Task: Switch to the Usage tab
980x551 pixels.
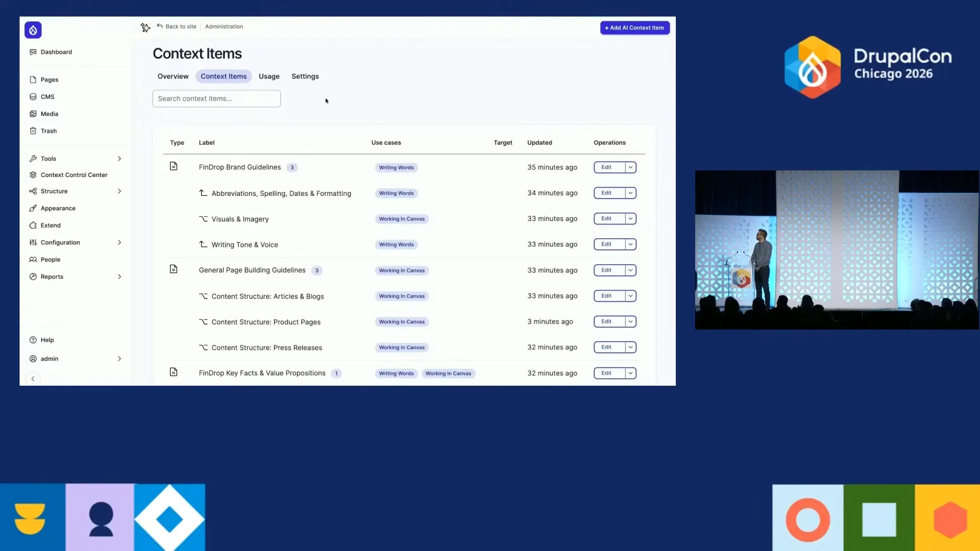Action: [x=269, y=76]
